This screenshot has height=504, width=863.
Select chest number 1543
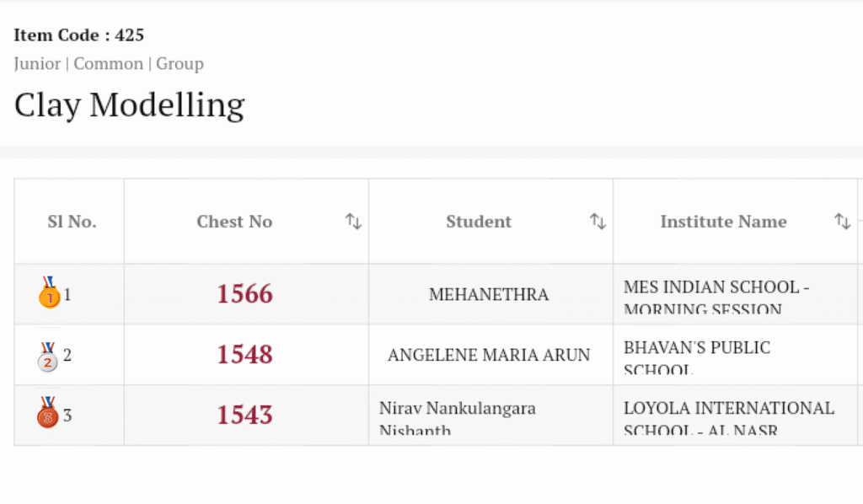[245, 416]
